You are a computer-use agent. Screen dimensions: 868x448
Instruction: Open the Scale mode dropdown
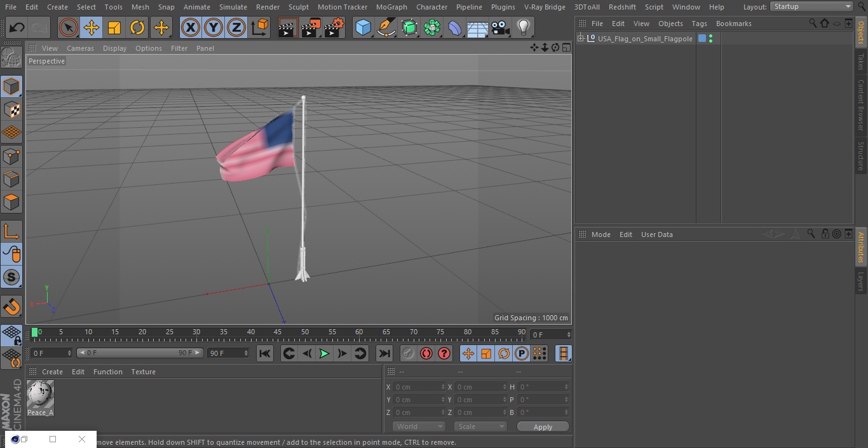tap(480, 426)
